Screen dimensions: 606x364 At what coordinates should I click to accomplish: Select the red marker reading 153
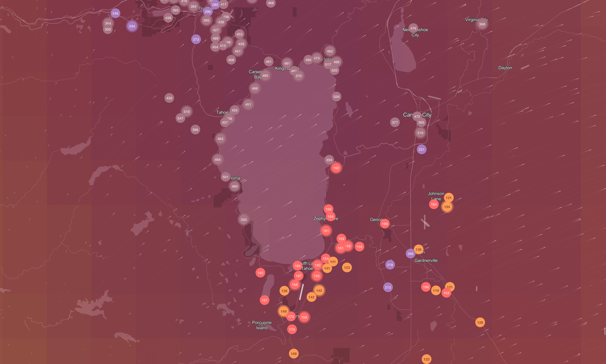pyautogui.click(x=446, y=293)
